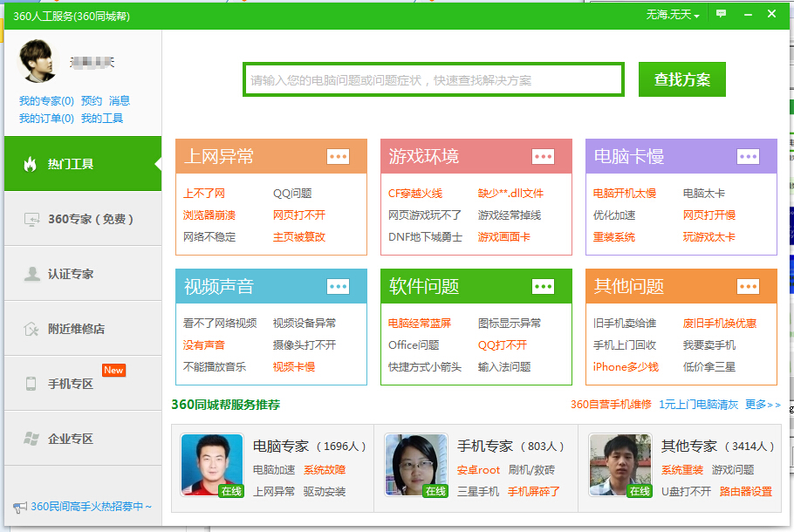The height and width of the screenshot is (532, 794).
Task: Open 安卓root under 手机专家
Action: (x=478, y=470)
